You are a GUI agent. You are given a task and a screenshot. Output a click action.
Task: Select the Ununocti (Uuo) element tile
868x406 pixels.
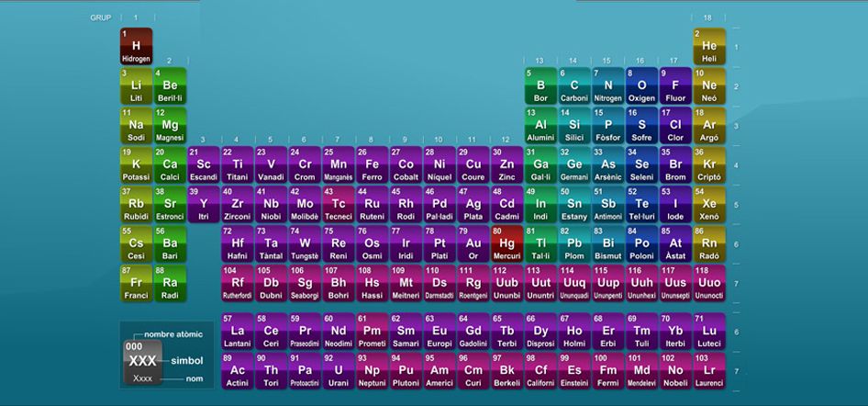[709, 284]
